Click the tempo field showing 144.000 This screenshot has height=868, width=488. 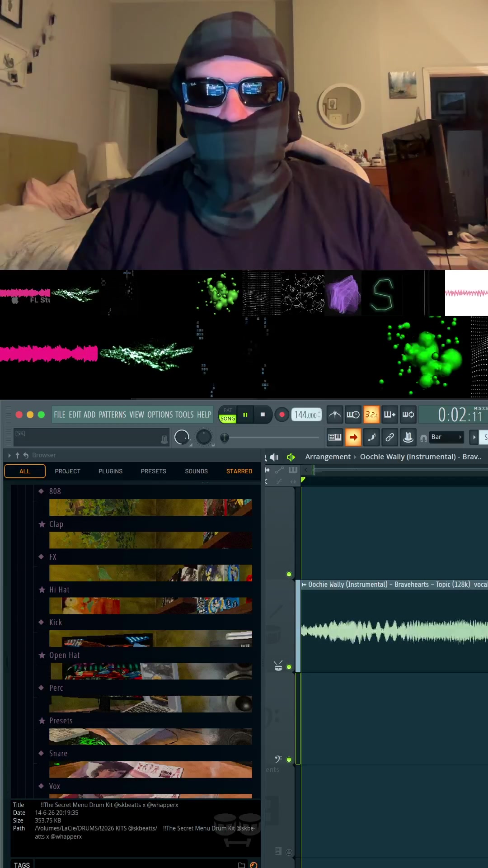[x=307, y=415]
